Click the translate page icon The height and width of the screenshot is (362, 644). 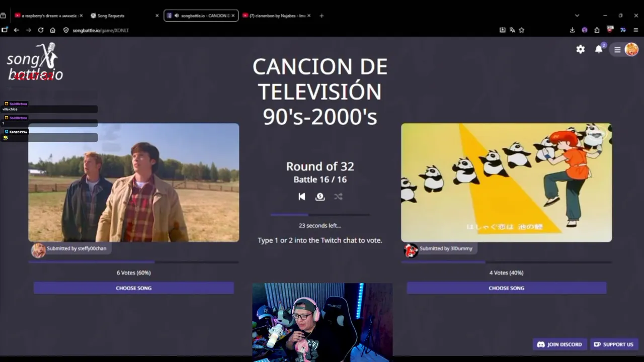click(x=512, y=30)
